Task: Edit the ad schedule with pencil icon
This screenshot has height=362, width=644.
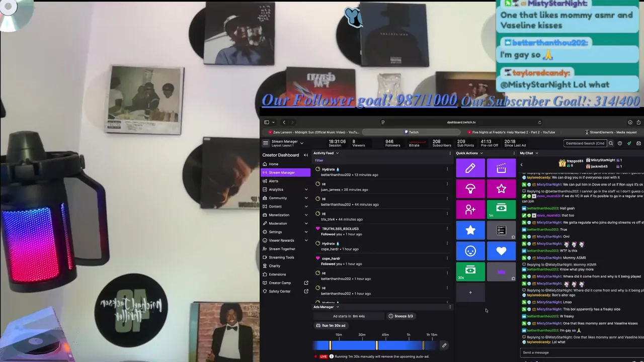Action: click(x=444, y=345)
